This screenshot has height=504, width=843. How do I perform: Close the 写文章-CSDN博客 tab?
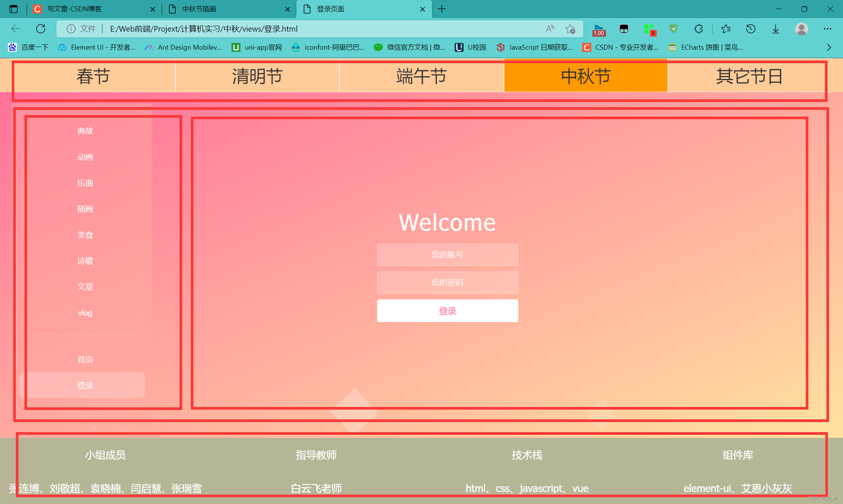click(x=152, y=9)
